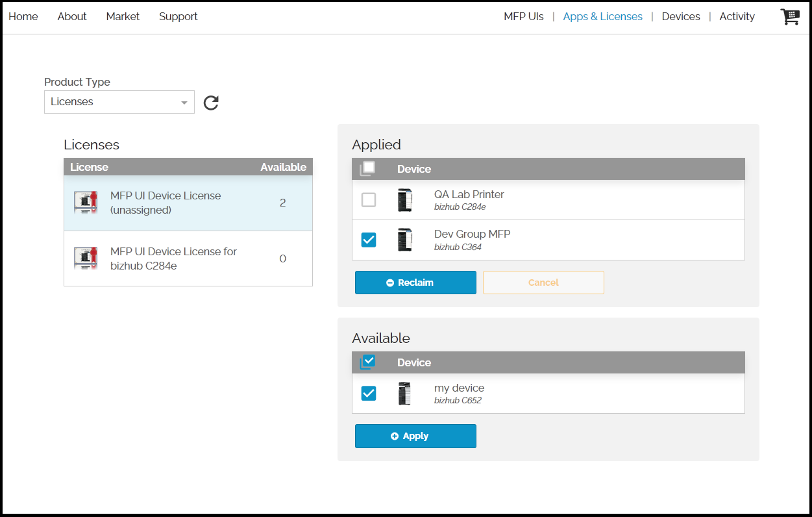Go to the Devices tab
The image size is (812, 517).
pos(680,17)
